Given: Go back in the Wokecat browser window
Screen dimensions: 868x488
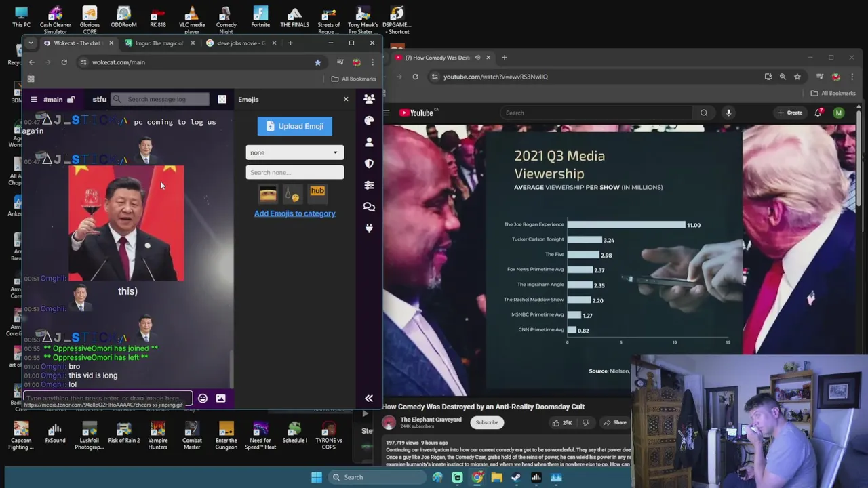Looking at the screenshot, I should (31, 62).
